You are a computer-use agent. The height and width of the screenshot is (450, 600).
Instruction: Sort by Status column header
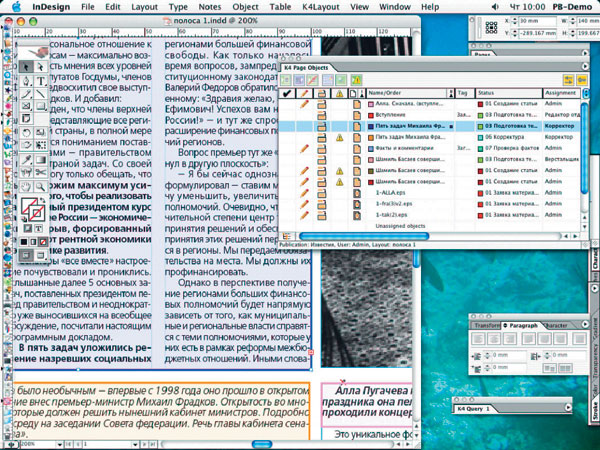pos(509,93)
